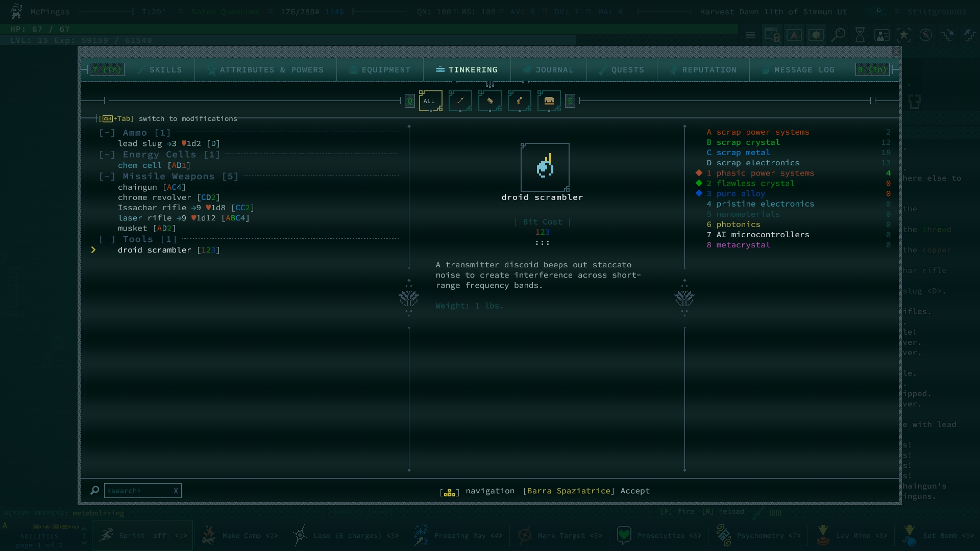Select the toolbox tools category filter
The image size is (980, 551).
549,101
